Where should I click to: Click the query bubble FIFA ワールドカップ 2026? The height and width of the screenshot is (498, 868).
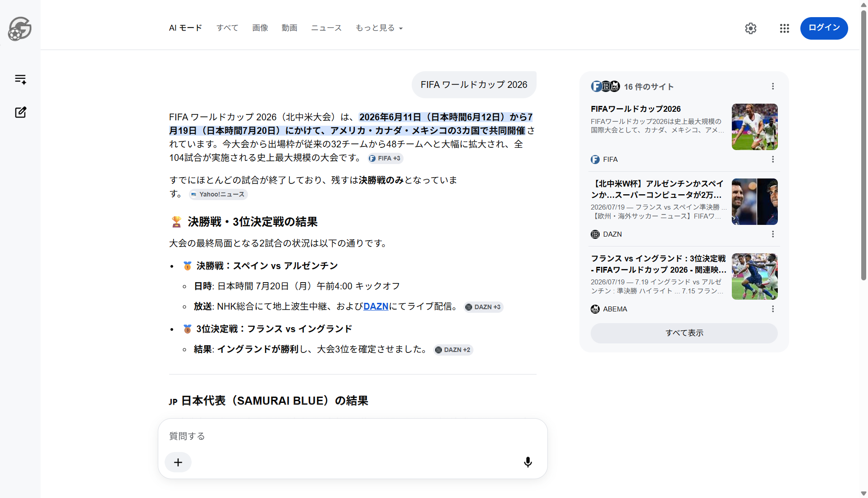point(474,85)
